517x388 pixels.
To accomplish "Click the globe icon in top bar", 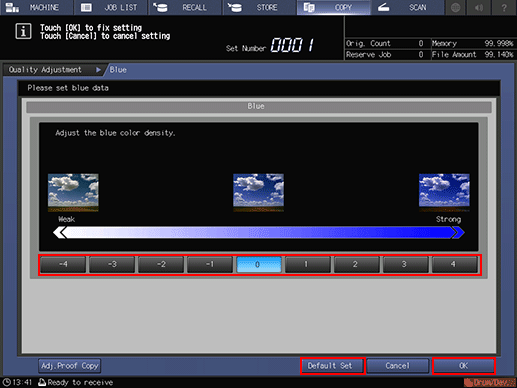I will click(456, 7).
